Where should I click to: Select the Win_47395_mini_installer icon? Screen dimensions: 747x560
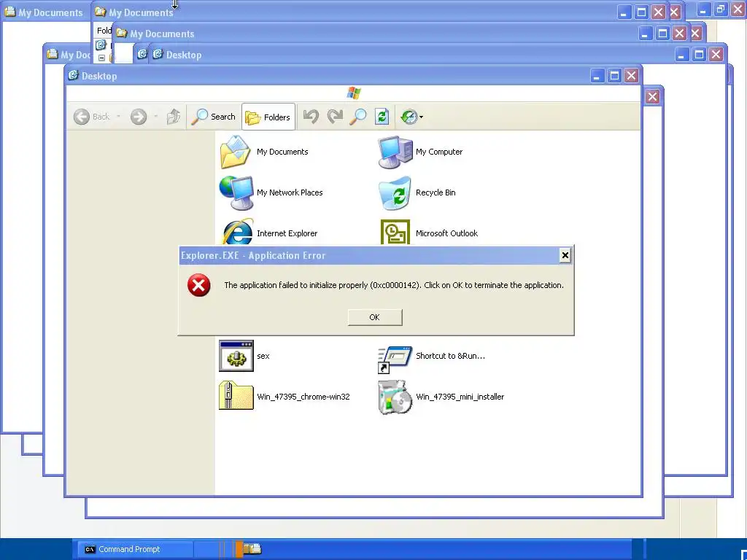coord(395,397)
